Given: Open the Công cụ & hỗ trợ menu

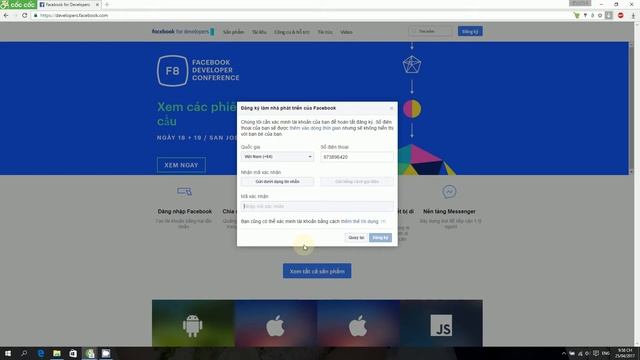Looking at the screenshot, I should 292,32.
